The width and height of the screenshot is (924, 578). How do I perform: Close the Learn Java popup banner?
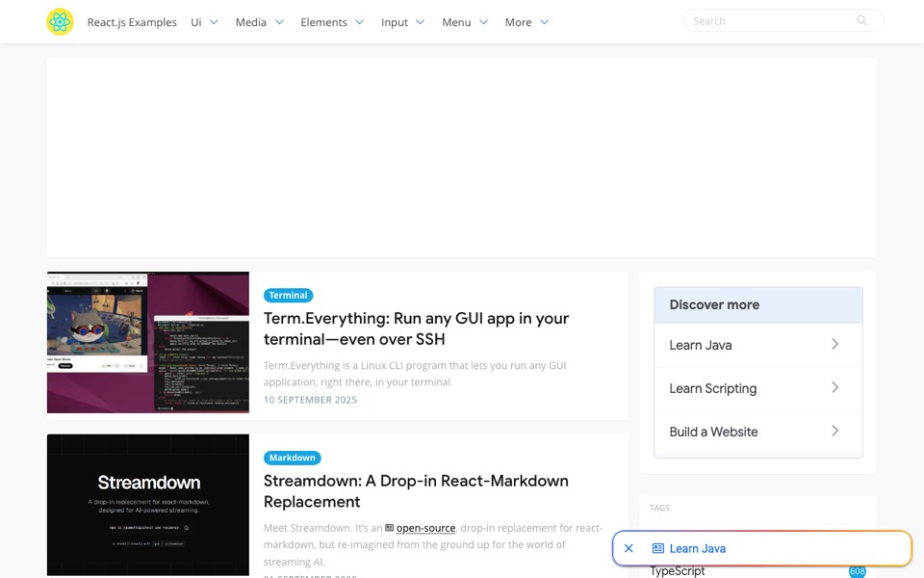click(x=629, y=548)
